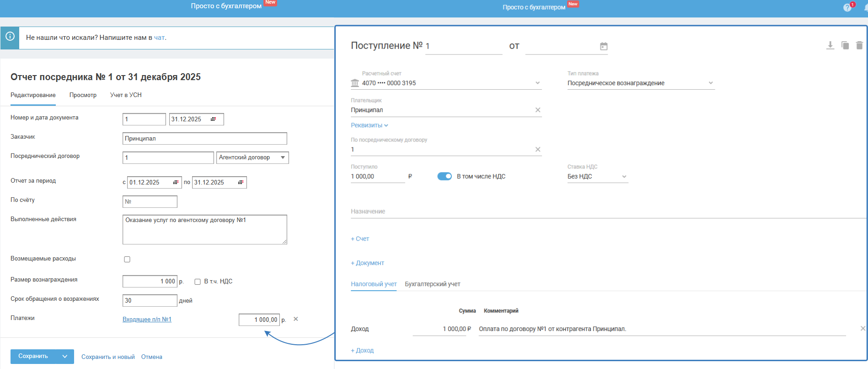Click the Срок обращения days field
Viewport: 868px width, 369px height.
tap(150, 300)
